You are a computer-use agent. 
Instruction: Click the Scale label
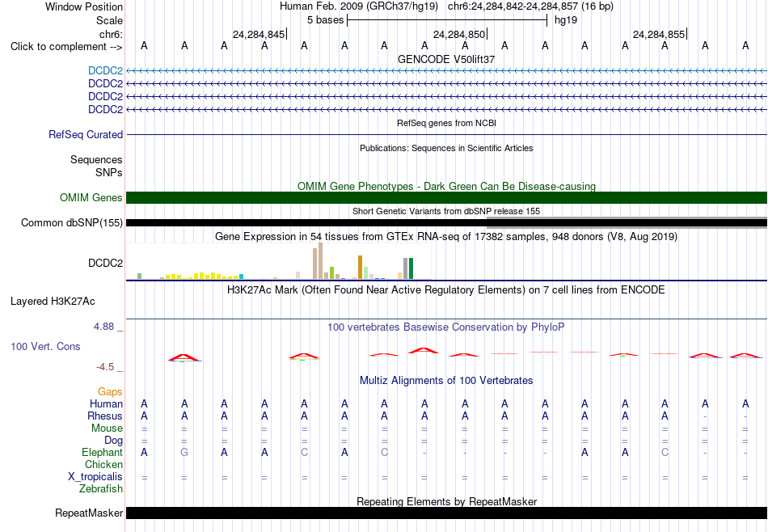point(109,20)
